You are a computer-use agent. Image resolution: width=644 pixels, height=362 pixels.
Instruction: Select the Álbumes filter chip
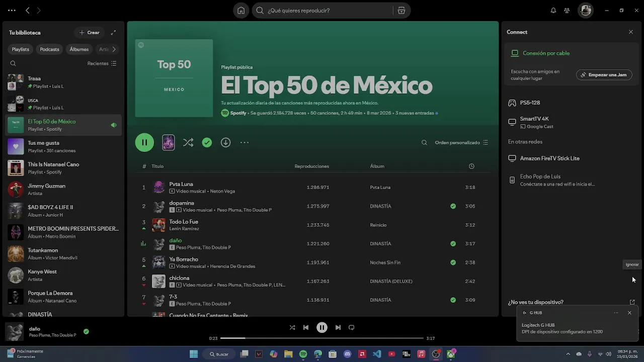[79, 49]
